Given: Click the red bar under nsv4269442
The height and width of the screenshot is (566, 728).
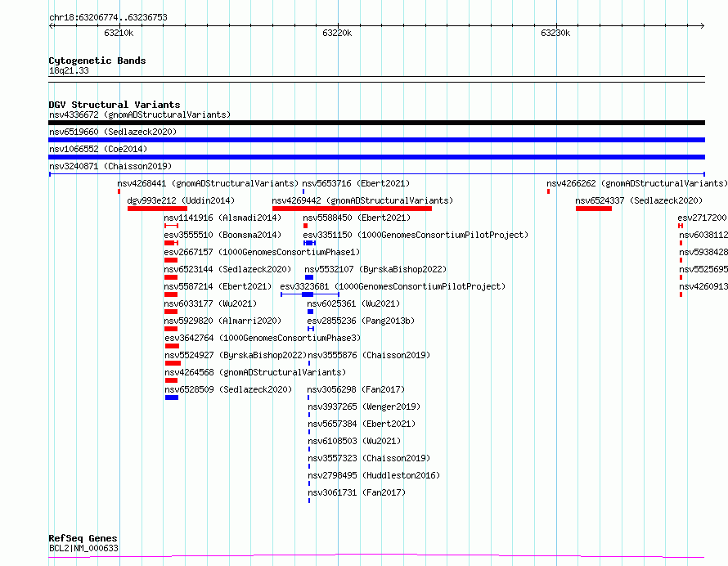Looking at the screenshot, I should click(x=352, y=209).
